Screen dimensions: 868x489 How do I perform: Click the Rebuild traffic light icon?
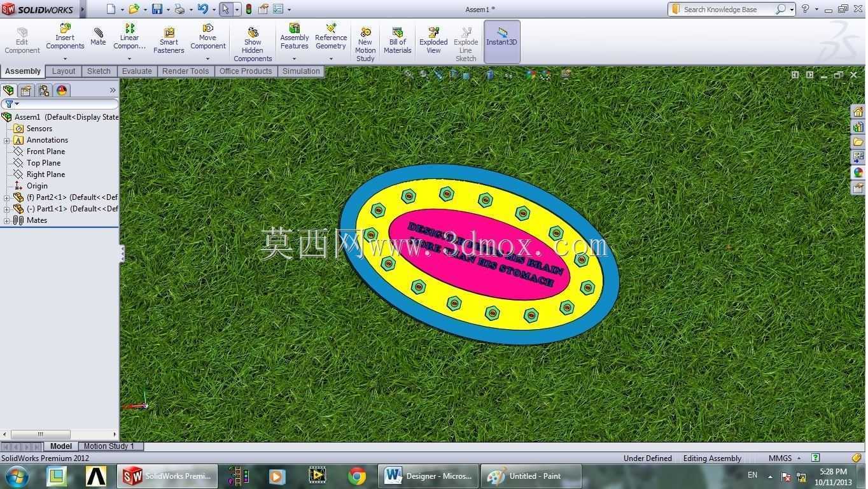[249, 9]
